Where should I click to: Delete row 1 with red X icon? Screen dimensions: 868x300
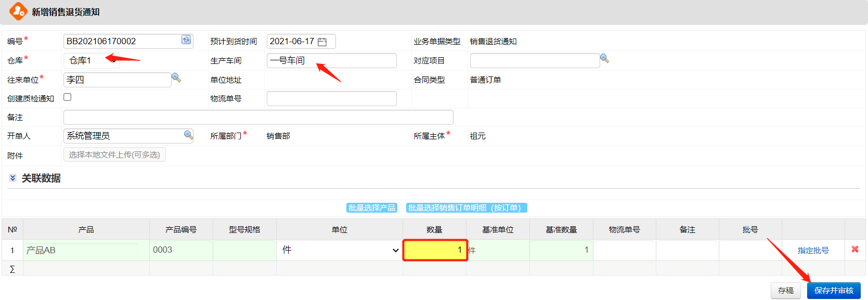coord(855,250)
